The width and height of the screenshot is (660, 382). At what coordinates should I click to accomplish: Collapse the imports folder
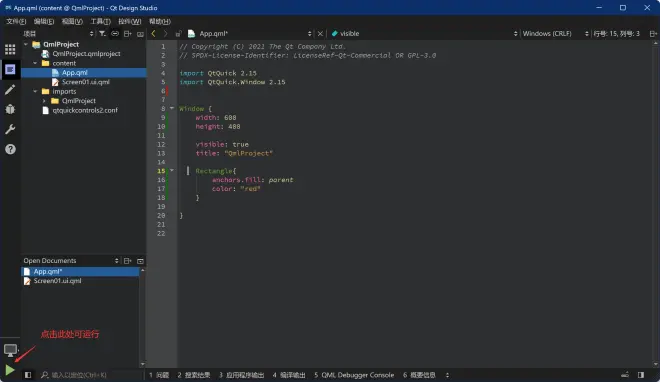(35, 91)
